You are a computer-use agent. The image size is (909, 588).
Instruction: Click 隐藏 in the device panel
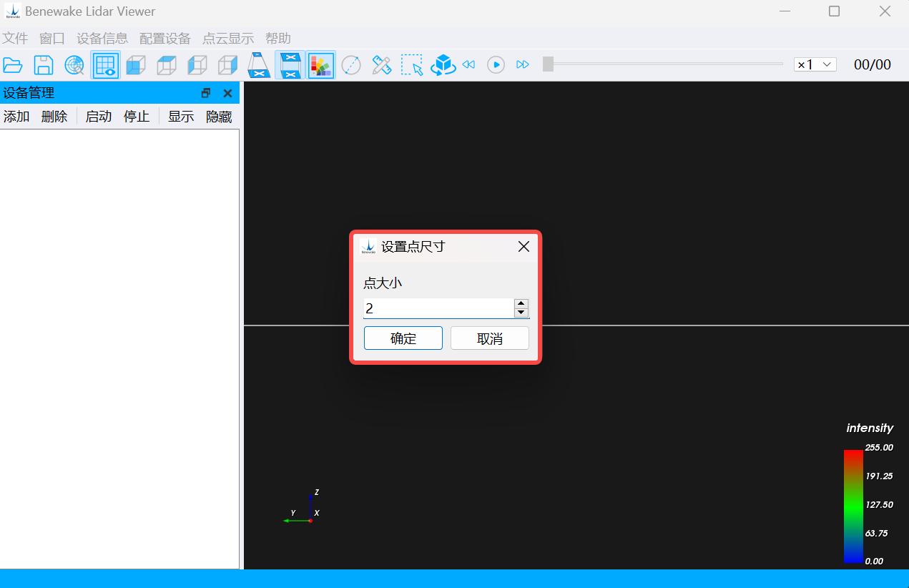219,117
